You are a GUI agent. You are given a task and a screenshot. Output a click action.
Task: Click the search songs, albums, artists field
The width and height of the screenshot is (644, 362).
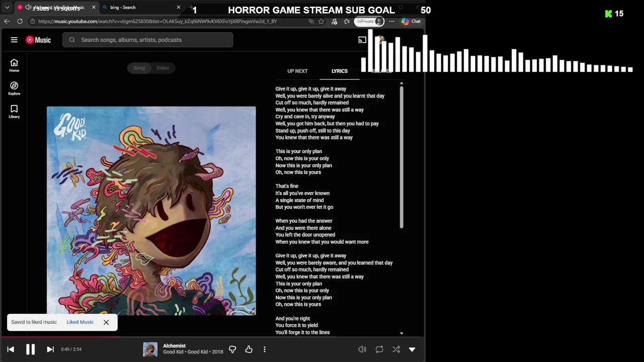[147, 40]
